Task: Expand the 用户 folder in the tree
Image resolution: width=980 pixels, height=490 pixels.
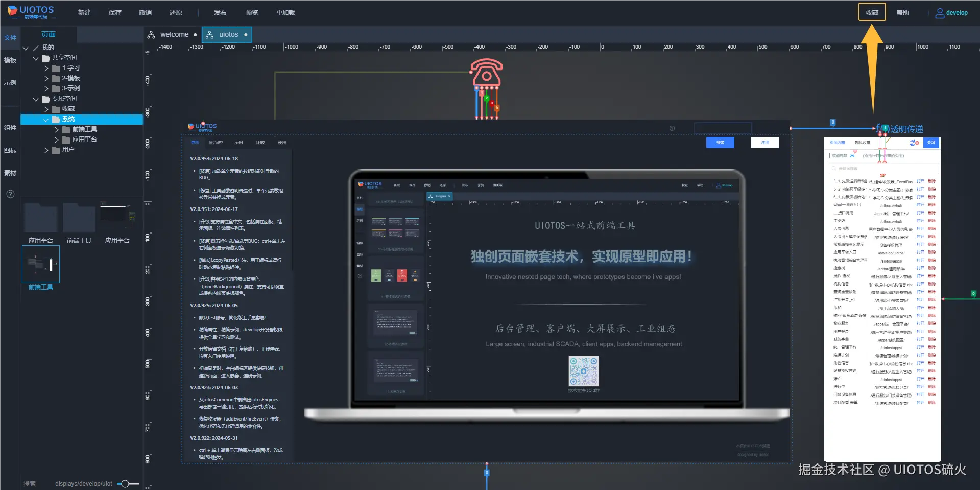Action: point(46,150)
